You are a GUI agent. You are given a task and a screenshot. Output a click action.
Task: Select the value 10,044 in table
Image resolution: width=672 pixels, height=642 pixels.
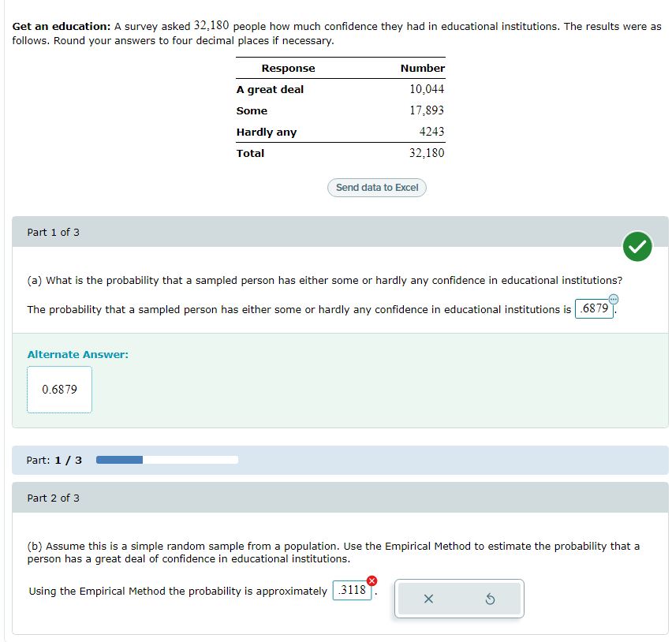[x=427, y=89]
